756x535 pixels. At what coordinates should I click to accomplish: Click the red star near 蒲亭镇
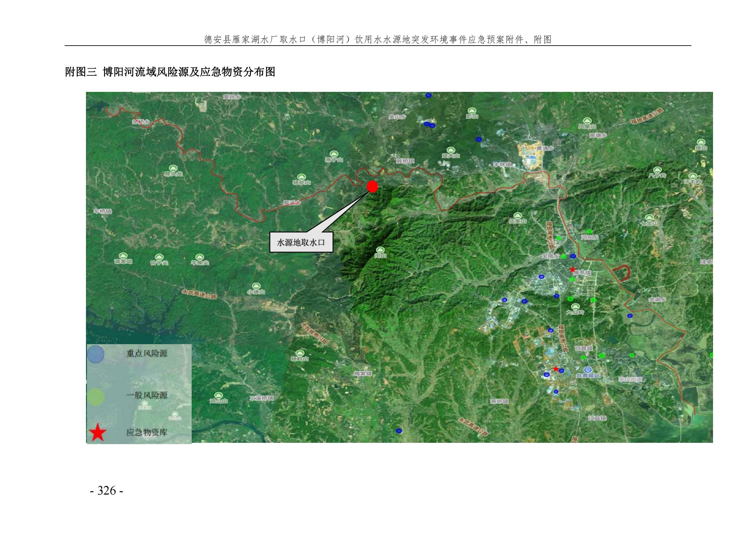[573, 269]
